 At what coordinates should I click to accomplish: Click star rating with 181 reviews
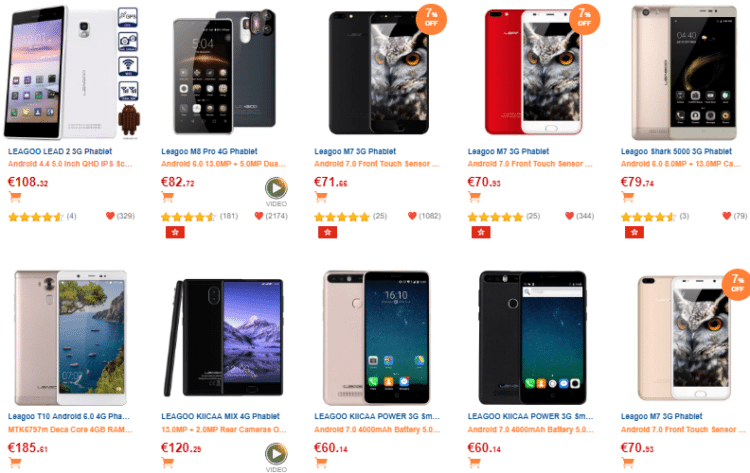[x=188, y=217]
